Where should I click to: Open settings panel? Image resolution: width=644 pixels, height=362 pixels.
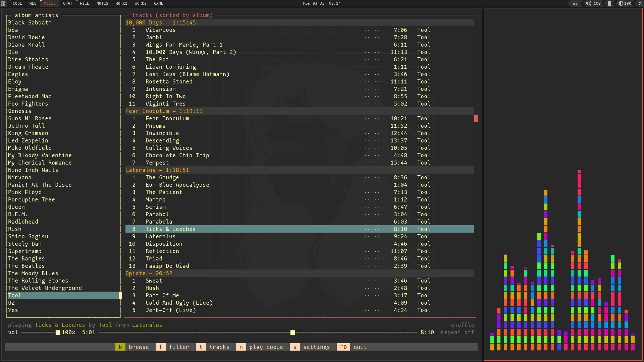316,347
